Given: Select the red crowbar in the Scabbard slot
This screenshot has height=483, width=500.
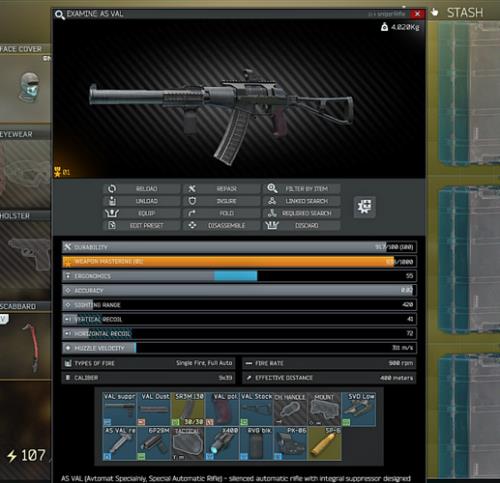Looking at the screenshot, I should pos(32,348).
